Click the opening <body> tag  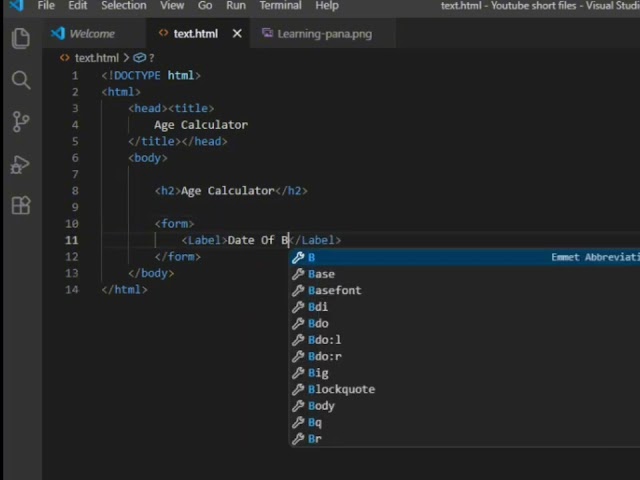click(148, 158)
